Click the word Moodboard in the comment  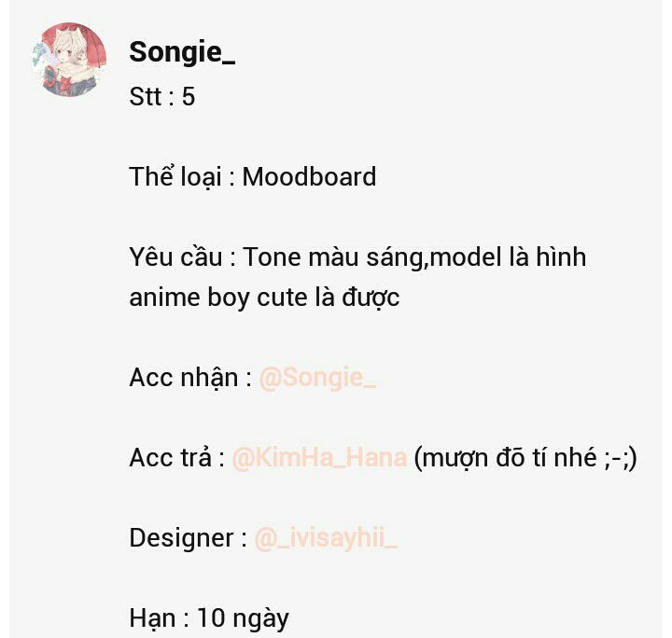(x=309, y=177)
